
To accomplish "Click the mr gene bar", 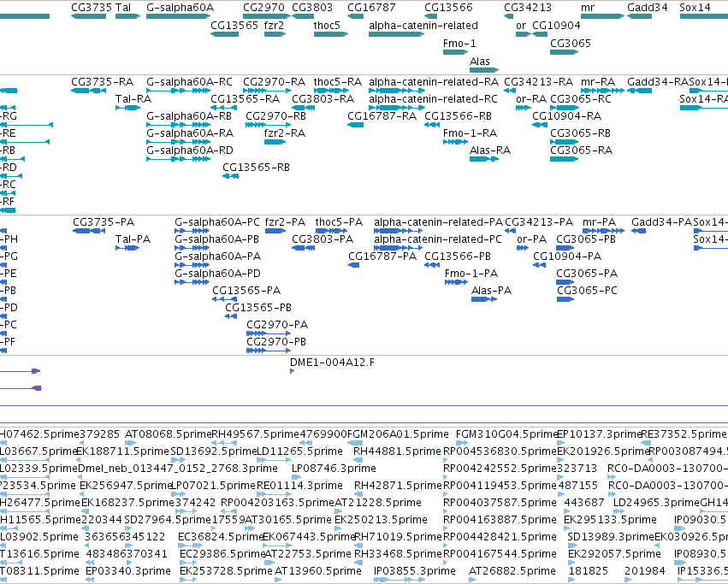I will (x=602, y=16).
